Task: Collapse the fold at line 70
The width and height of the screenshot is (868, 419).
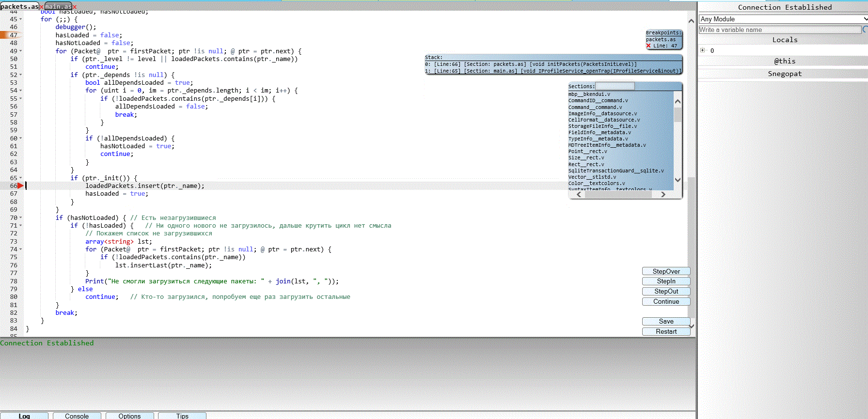Action: click(x=20, y=217)
